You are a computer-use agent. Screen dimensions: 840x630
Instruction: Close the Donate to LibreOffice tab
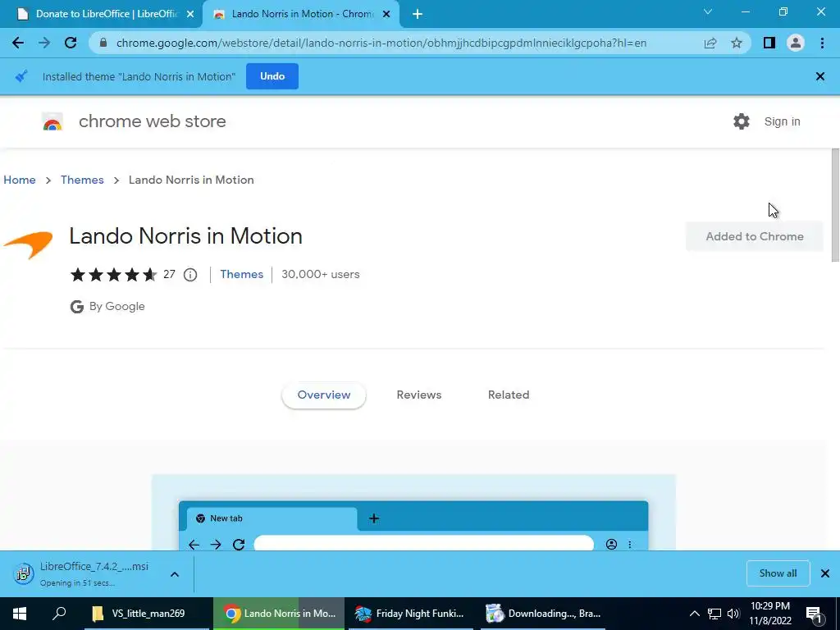190,15
